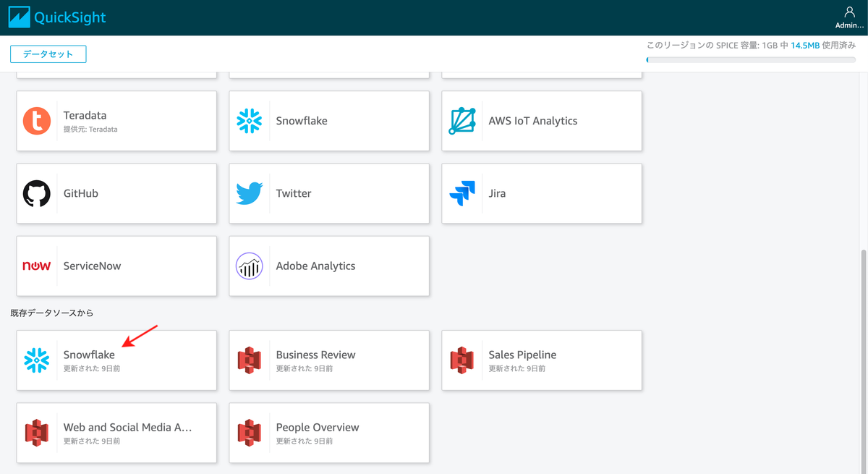Screen dimensions: 868x474
Task: Click the Web and Social Media S3 icon
Action: 37,433
